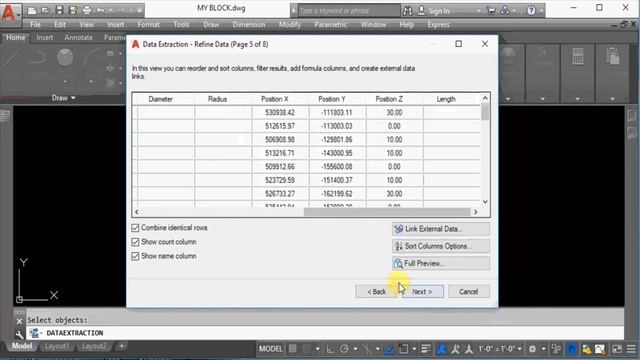Switch to the Annotate ribbon tab
The height and width of the screenshot is (360, 640).
[x=78, y=38]
